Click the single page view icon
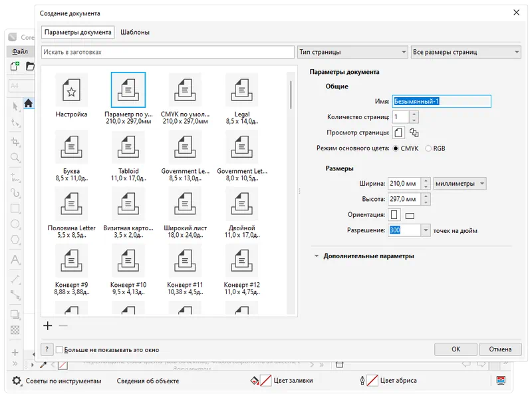The width and height of the screenshot is (532, 396). (399, 132)
